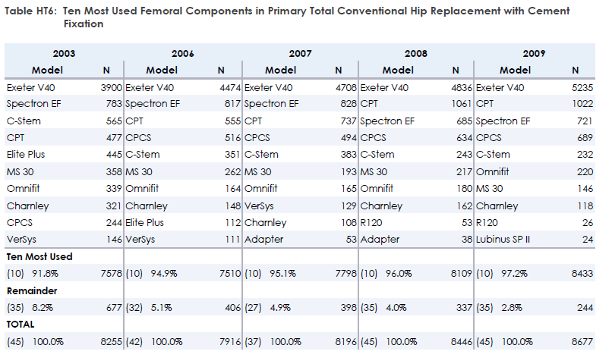Click the "Remainder" row label

click(x=33, y=290)
